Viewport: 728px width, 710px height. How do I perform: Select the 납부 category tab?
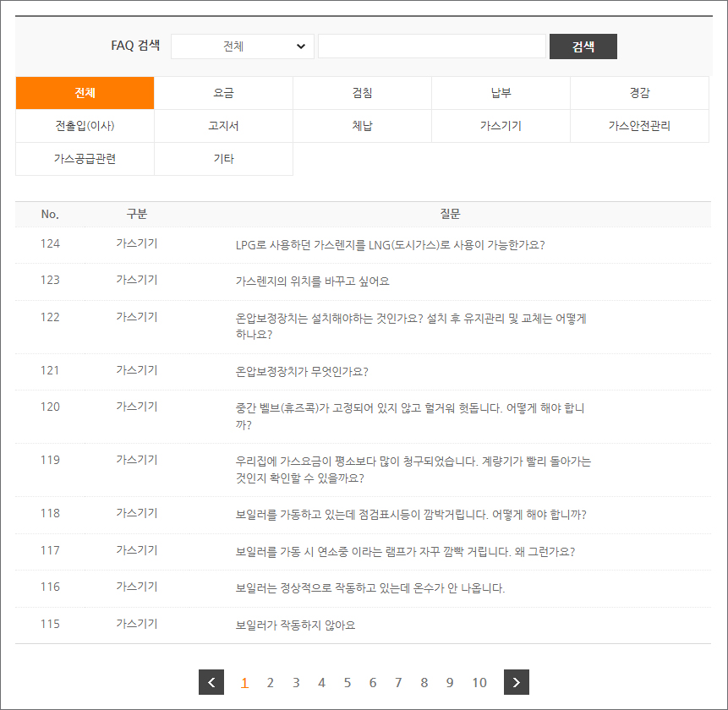[x=501, y=93]
